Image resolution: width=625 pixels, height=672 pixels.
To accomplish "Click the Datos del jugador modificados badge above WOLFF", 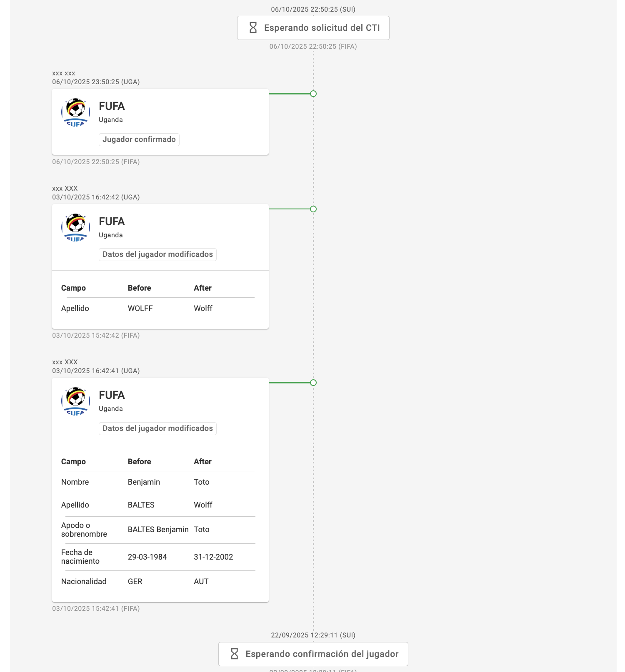I will pos(157,254).
